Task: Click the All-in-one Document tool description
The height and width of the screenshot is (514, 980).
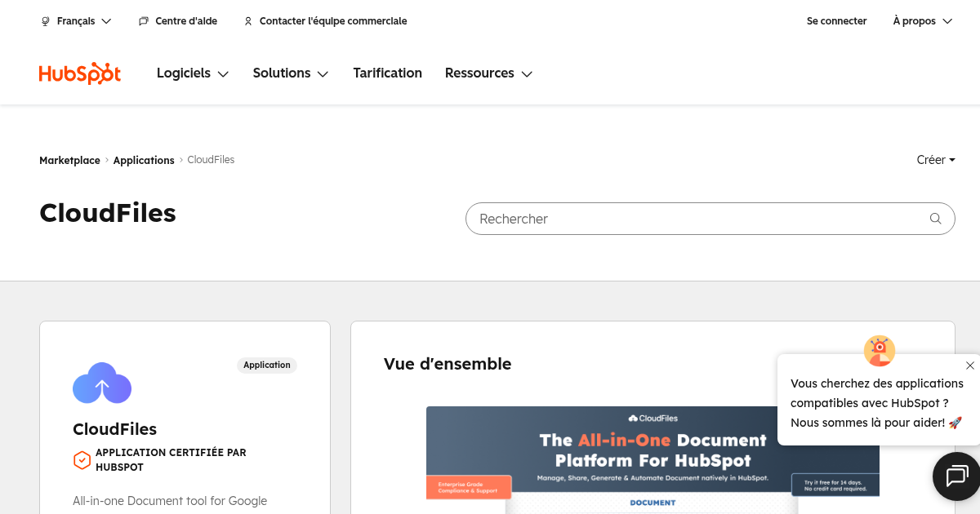Action: coord(170,501)
